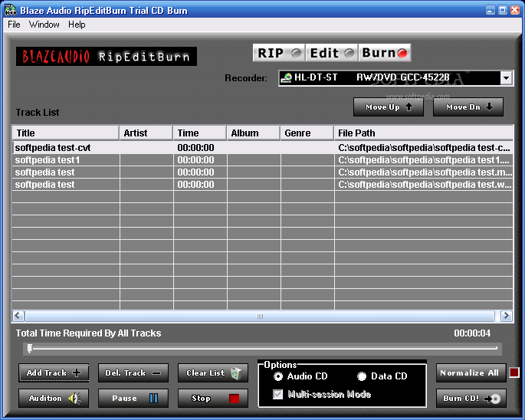
Task: Click the right arrow of horizontal scrollbar
Action: click(507, 316)
